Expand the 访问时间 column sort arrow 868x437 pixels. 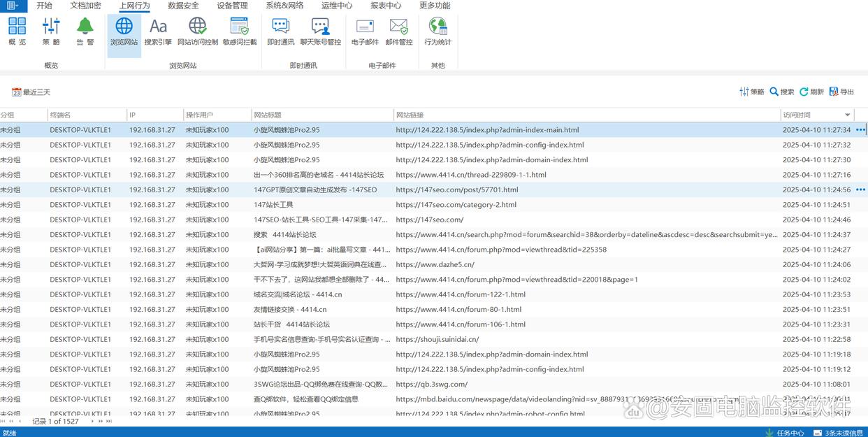[x=848, y=115]
